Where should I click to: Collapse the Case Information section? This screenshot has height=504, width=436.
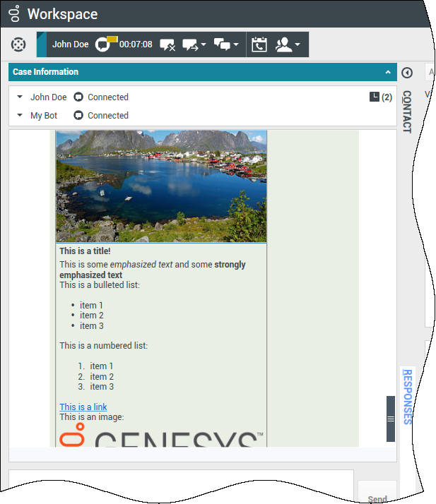387,72
